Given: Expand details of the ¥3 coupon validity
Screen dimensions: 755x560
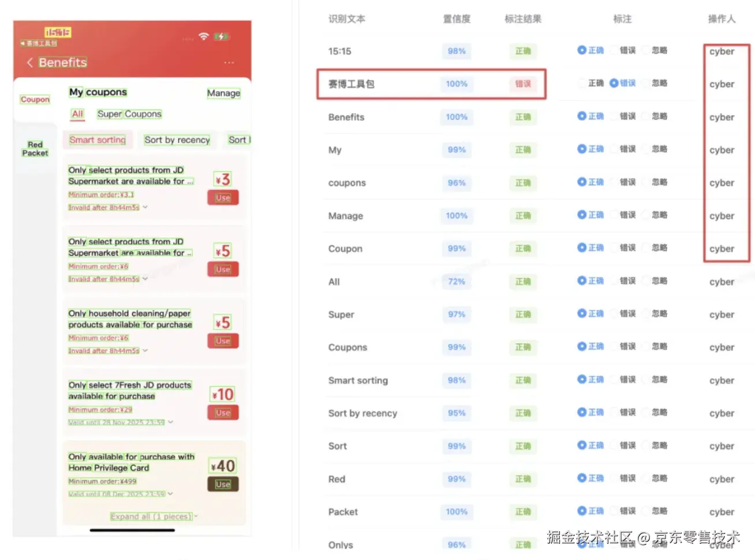Looking at the screenshot, I should coord(145,207).
